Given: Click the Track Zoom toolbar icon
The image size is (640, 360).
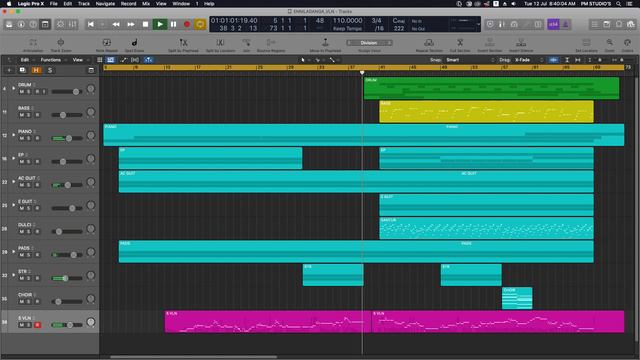Looking at the screenshot, I should pos(60,42).
